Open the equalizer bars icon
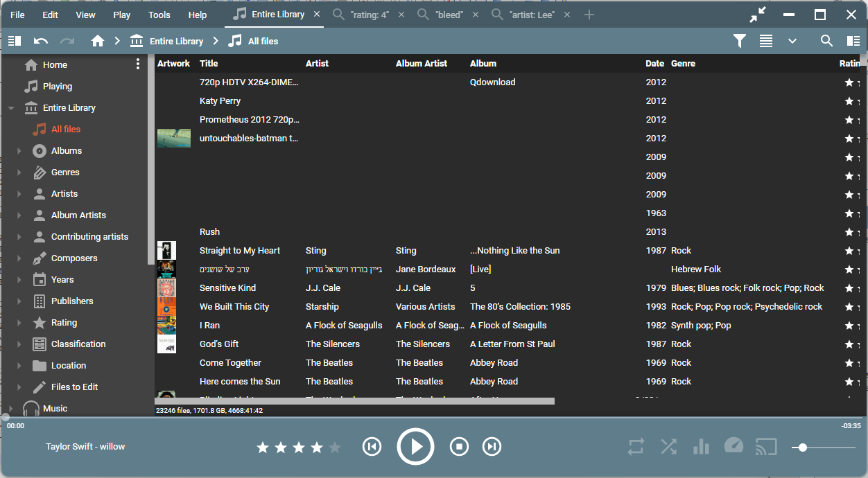Viewport: 868px width, 478px height. click(701, 447)
